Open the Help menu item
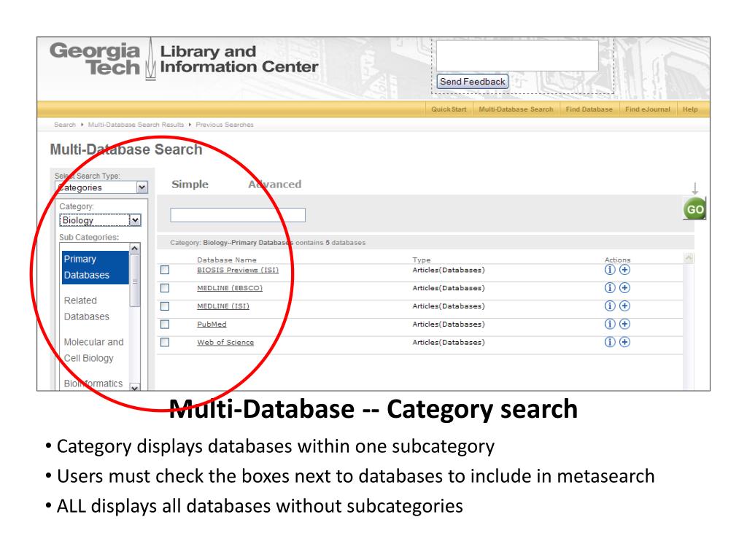Image resolution: width=747 pixels, height=560 pixels. point(690,109)
